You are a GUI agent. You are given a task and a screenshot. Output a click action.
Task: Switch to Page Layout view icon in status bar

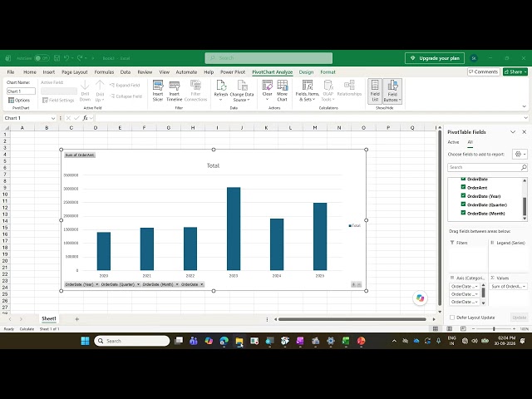pos(450,329)
